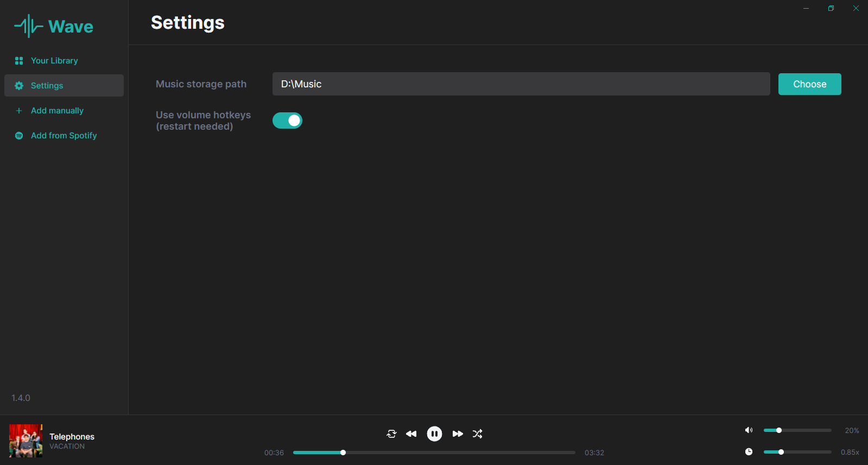Image resolution: width=868 pixels, height=465 pixels.
Task: Open Add from Spotify page
Action: (64, 136)
